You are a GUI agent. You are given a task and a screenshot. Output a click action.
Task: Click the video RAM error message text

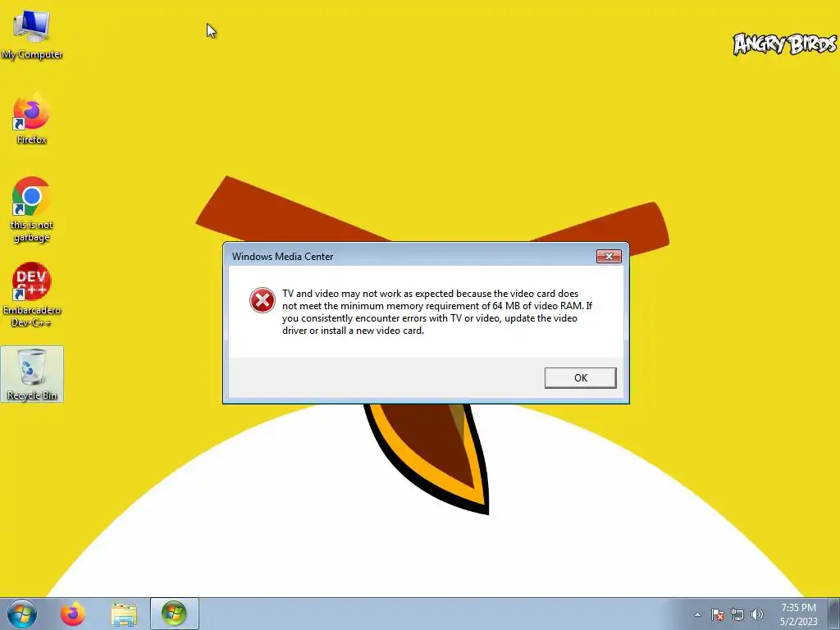click(437, 312)
